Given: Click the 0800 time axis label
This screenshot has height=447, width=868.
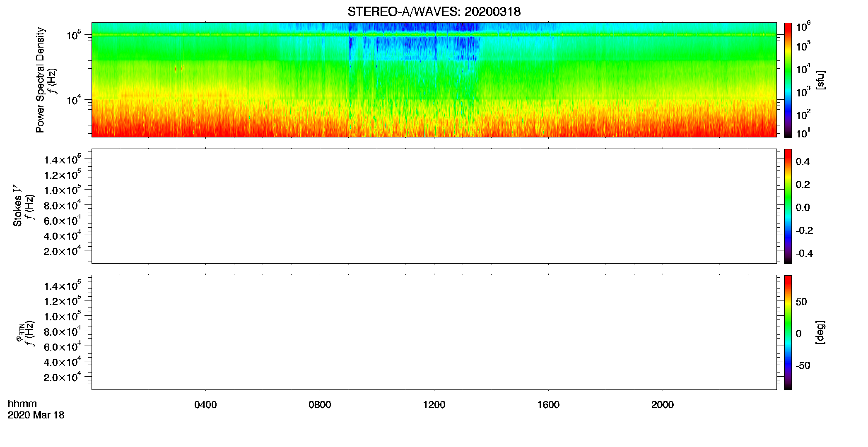Looking at the screenshot, I should click(x=320, y=405).
